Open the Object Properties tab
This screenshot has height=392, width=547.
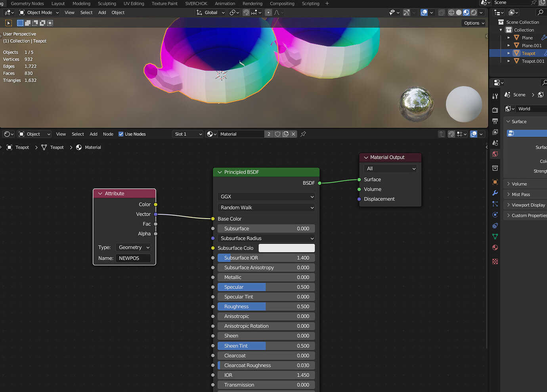click(495, 182)
